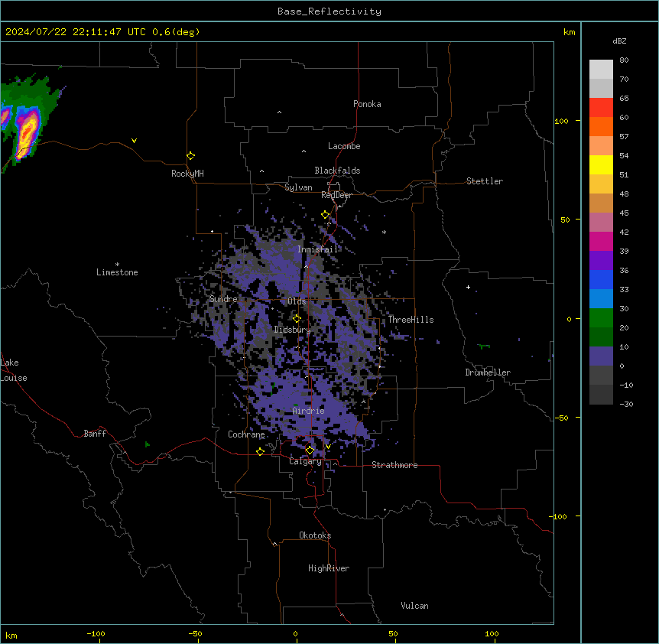This screenshot has height=644, width=659.
Task: Click the Cochrane town label
Action: pyautogui.click(x=246, y=434)
